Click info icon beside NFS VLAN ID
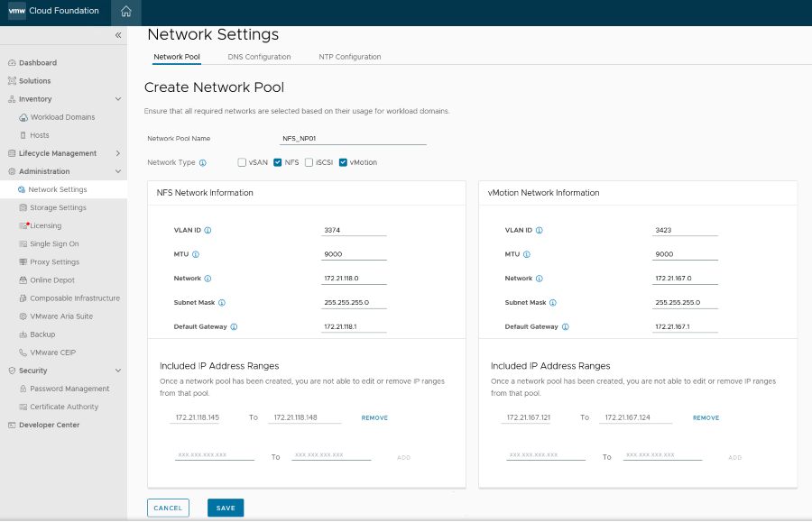The width and height of the screenshot is (812, 522). point(208,230)
